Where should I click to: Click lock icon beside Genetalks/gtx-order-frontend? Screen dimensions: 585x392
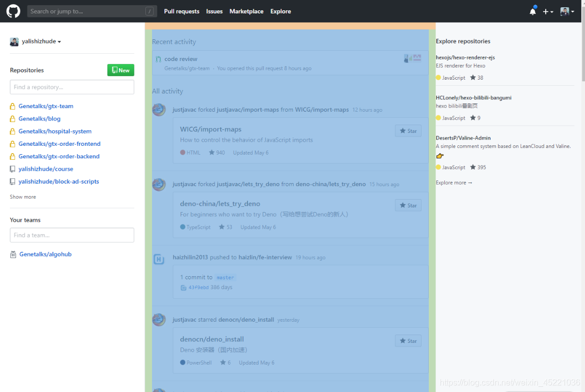pos(12,144)
